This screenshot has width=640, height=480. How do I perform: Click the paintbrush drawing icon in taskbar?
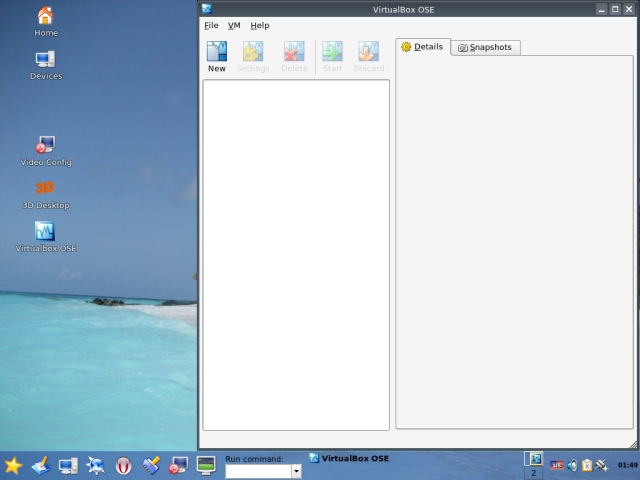[41, 466]
